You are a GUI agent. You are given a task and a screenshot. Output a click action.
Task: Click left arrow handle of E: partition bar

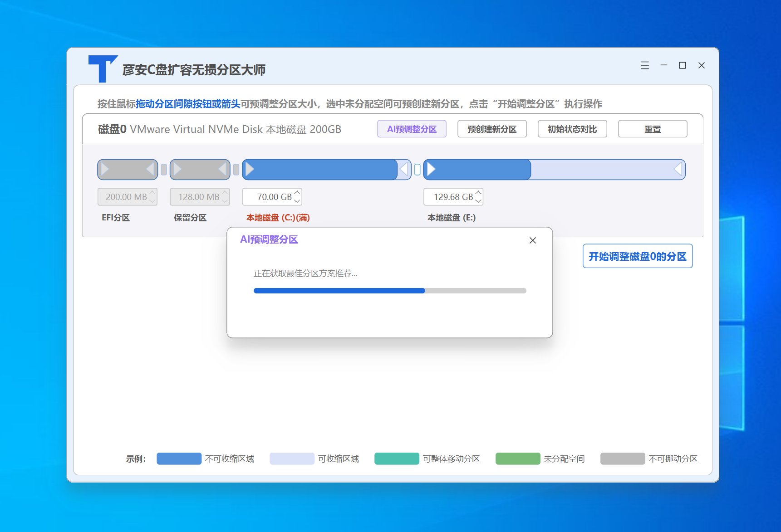point(431,169)
